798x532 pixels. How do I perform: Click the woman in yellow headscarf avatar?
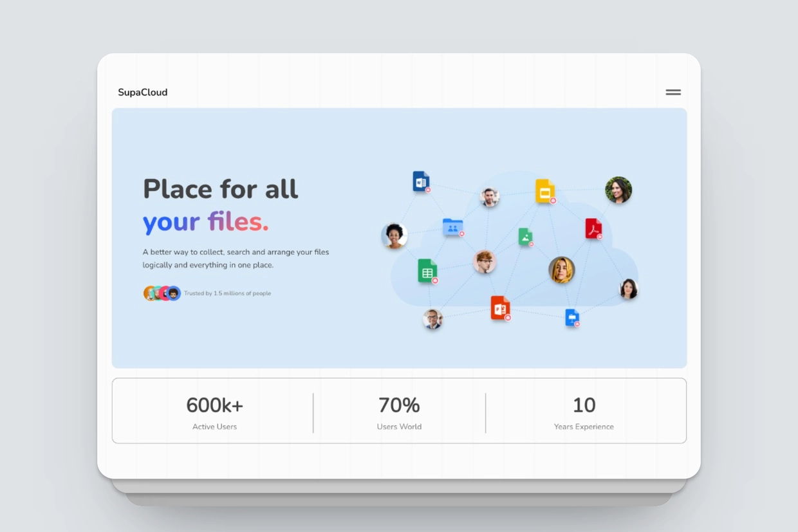[x=563, y=270]
